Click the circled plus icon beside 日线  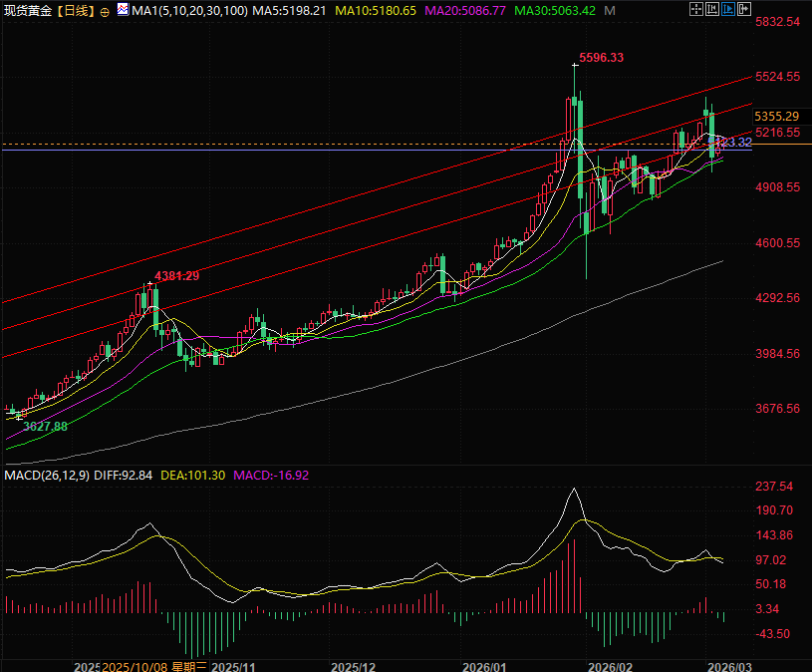click(x=106, y=10)
